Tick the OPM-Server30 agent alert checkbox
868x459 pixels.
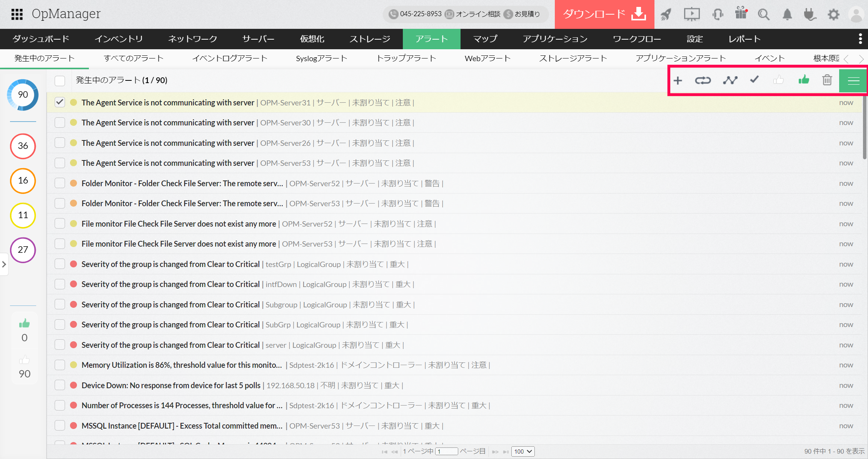[60, 123]
